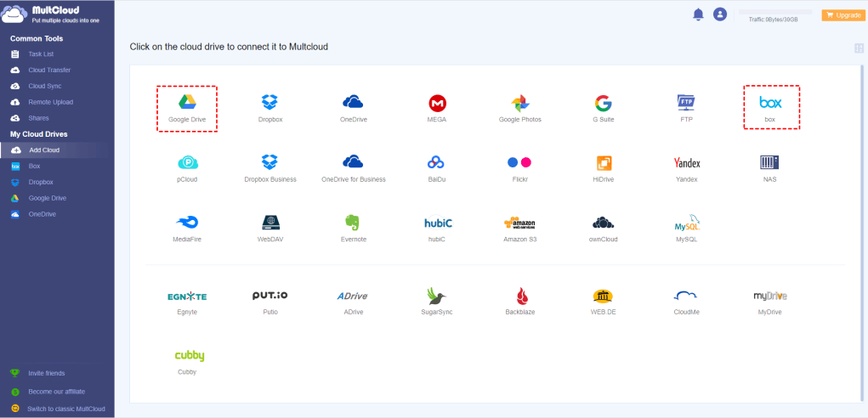Connect Flickr account

519,169
